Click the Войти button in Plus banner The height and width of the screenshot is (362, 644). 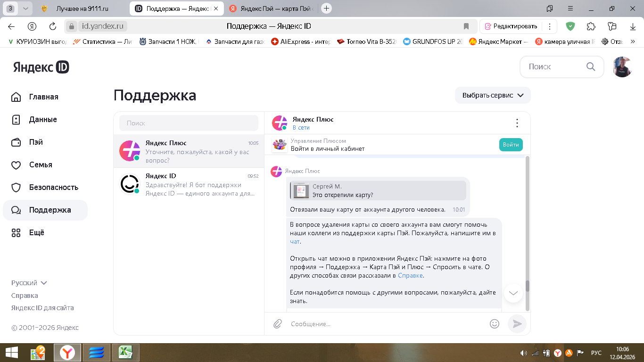511,145
